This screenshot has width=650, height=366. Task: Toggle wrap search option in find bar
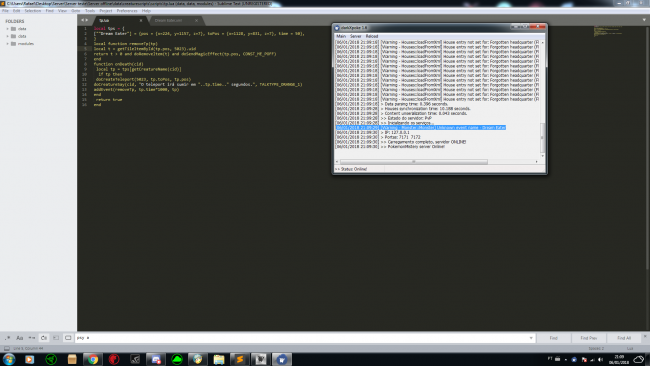pos(44,338)
